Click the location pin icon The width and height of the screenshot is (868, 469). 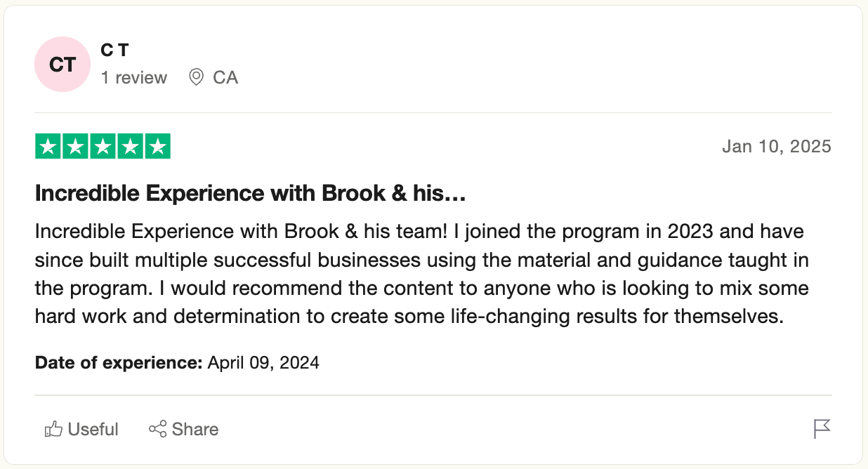(197, 77)
